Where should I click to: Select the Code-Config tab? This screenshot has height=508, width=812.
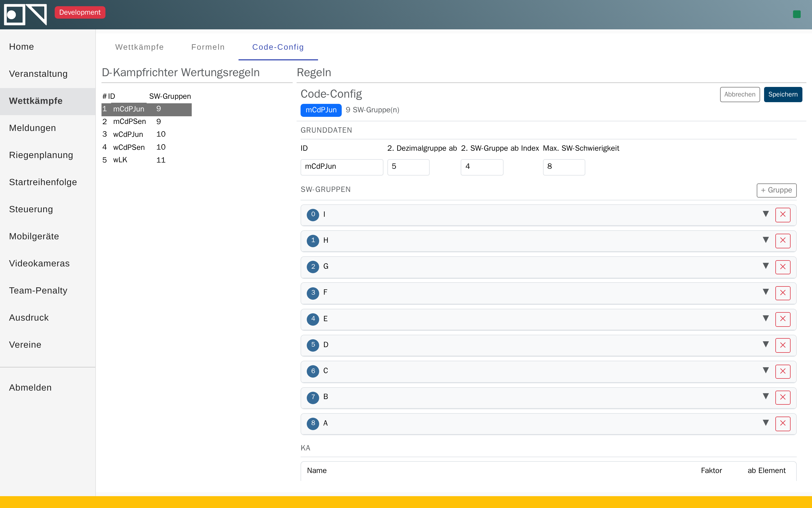[x=278, y=47]
